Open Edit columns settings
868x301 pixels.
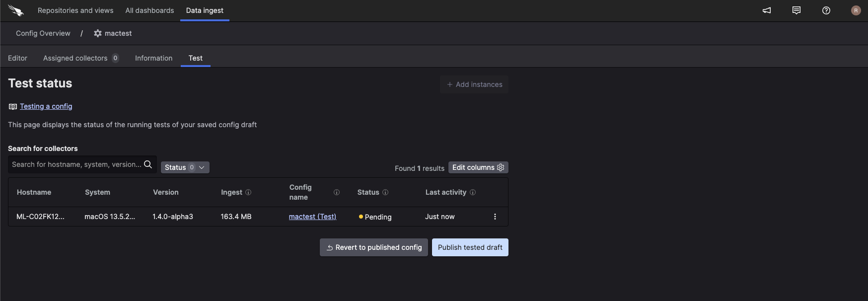[x=478, y=167]
